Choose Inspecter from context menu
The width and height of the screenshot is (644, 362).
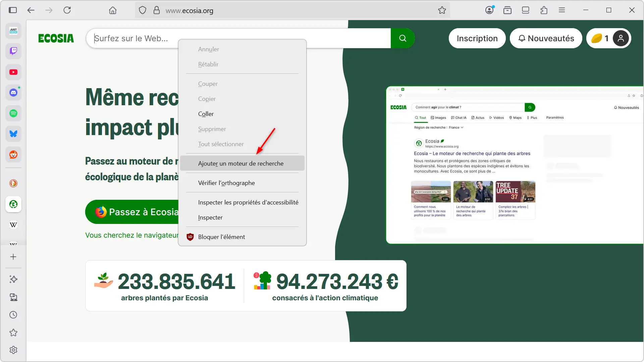point(242,218)
